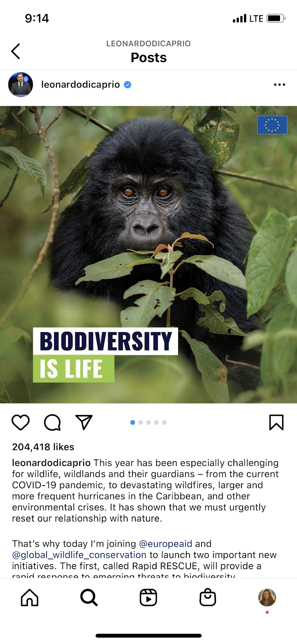Image resolution: width=297 pixels, height=644 pixels.
Task: Open leonardodicaprio username in post header
Action: click(x=81, y=85)
